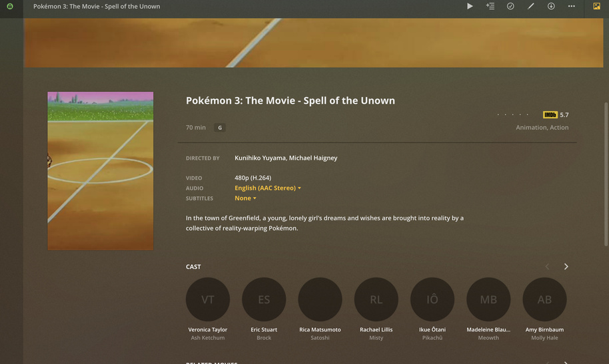The height and width of the screenshot is (364, 609).
Task: Click the 'Ash Ketchum' role text
Action: pos(208,338)
